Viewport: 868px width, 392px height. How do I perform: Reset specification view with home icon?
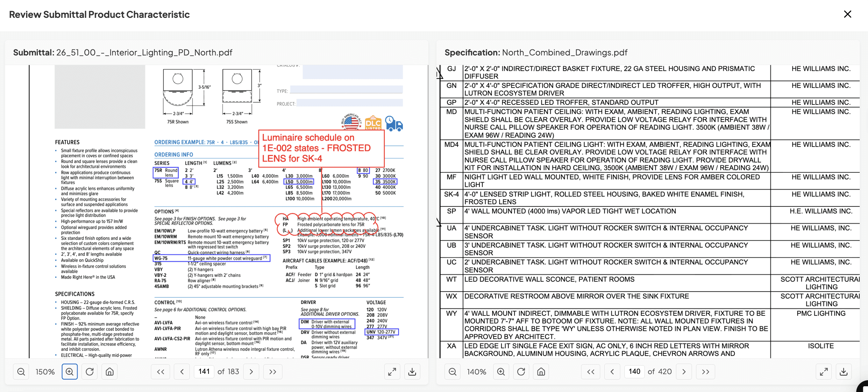[541, 371]
